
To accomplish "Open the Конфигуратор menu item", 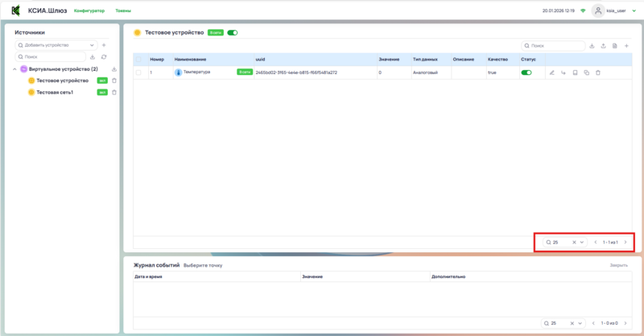I will click(x=89, y=10).
